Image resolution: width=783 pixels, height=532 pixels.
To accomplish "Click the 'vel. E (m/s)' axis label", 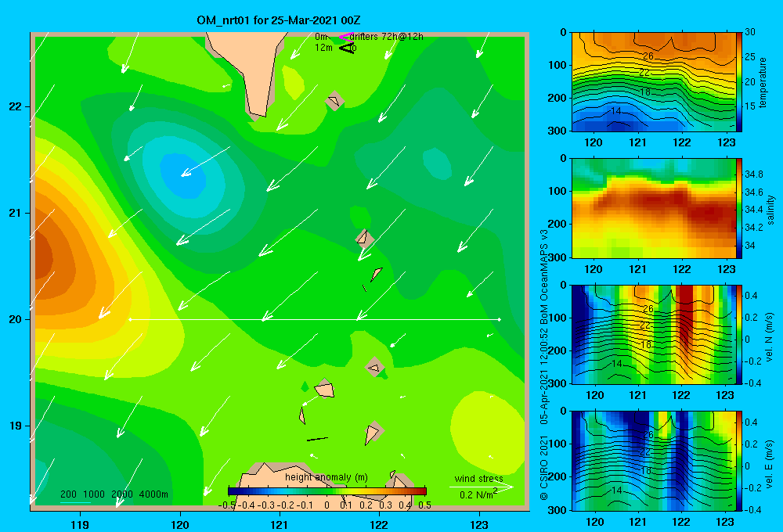I will tap(770, 463).
